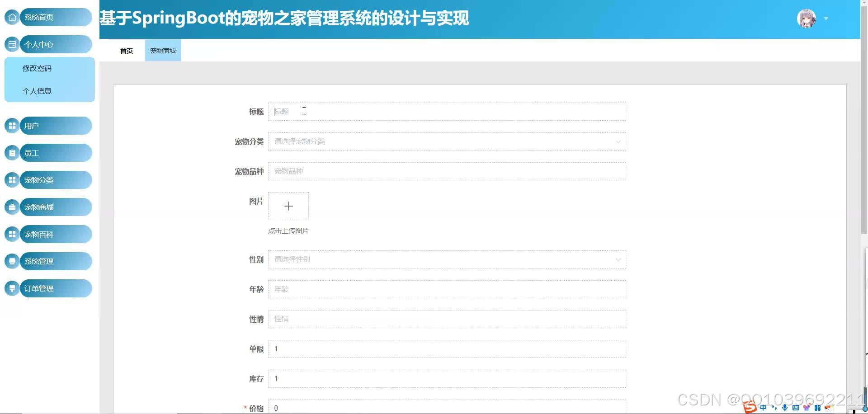The image size is (868, 414).
Task: Click inside the 标题 title input field
Action: click(447, 112)
